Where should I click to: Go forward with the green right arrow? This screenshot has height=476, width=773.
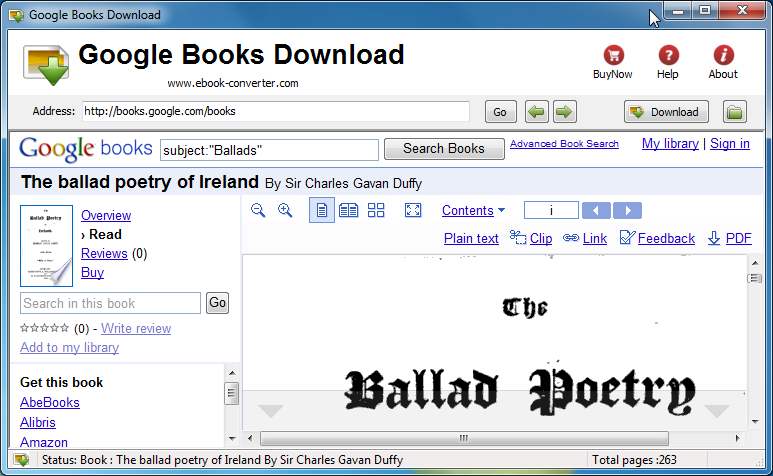(564, 112)
